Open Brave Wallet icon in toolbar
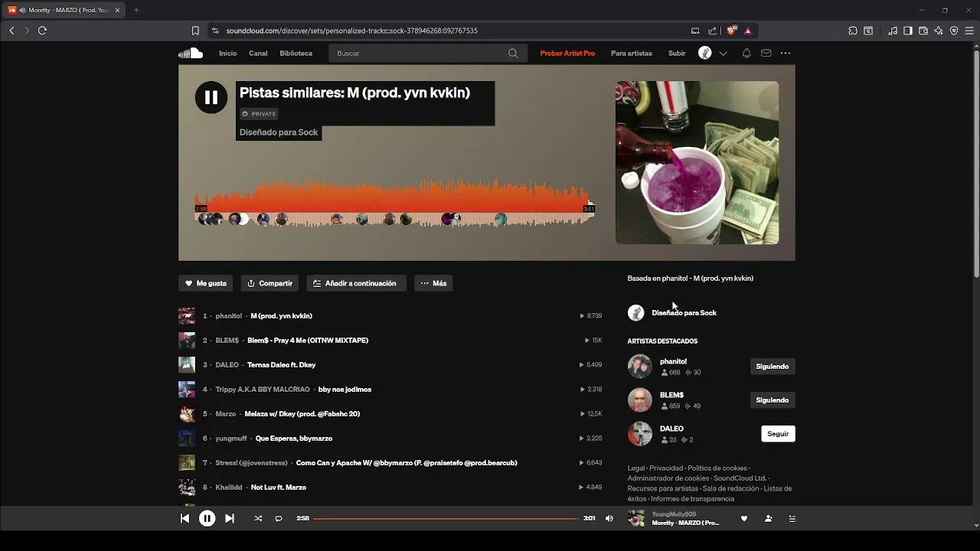 [x=923, y=31]
